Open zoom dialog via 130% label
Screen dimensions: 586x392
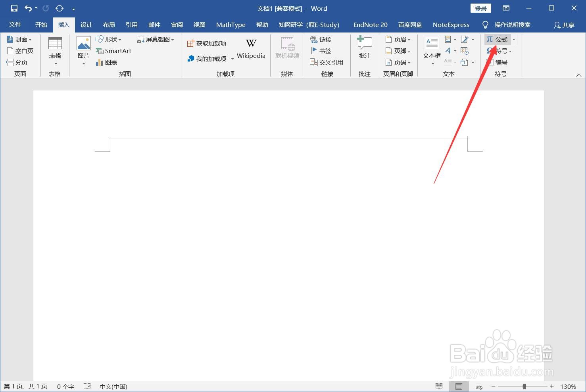coord(568,386)
